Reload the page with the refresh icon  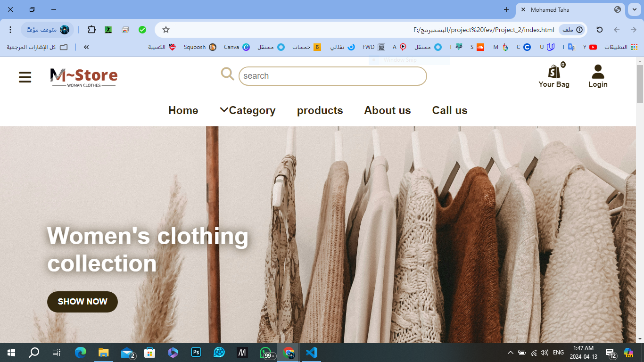click(600, 30)
